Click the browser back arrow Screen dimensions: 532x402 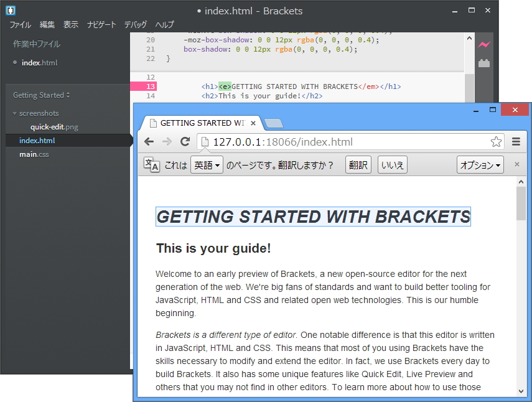tap(149, 141)
